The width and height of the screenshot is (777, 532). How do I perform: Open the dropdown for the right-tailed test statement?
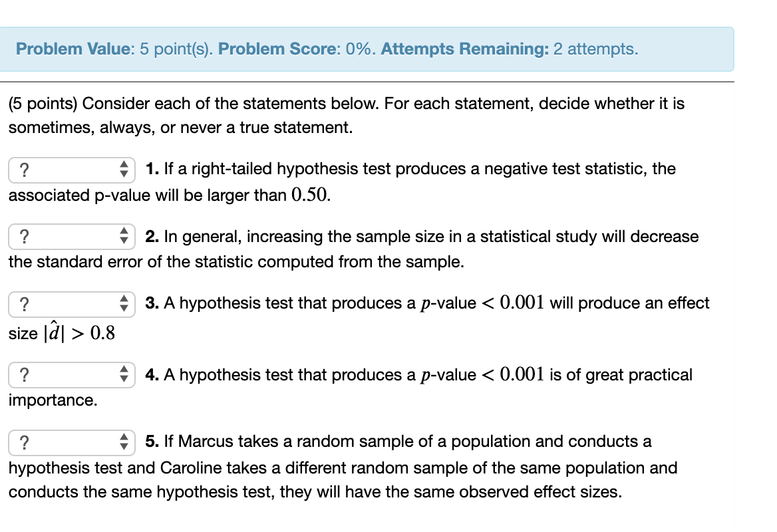71,170
